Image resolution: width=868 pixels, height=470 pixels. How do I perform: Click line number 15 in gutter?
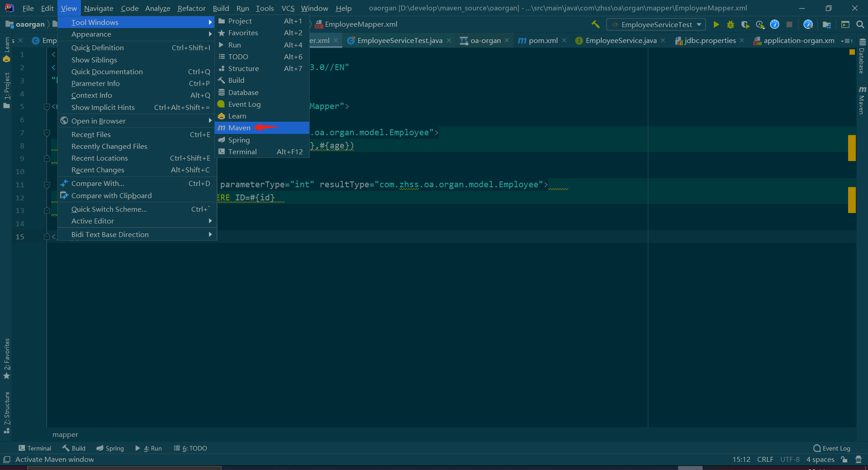pyautogui.click(x=20, y=237)
